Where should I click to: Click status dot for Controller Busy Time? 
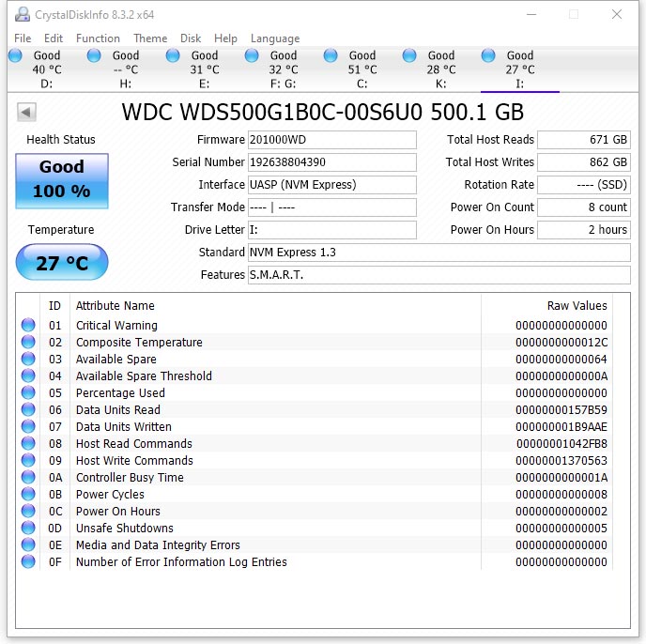click(28, 477)
